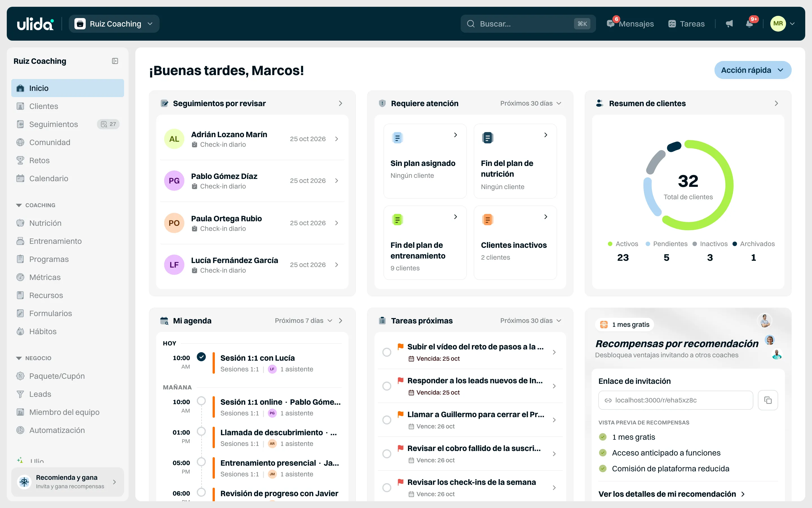812x508 pixels.
Task: Open the Clientes inactivos card
Action: pyautogui.click(x=515, y=243)
